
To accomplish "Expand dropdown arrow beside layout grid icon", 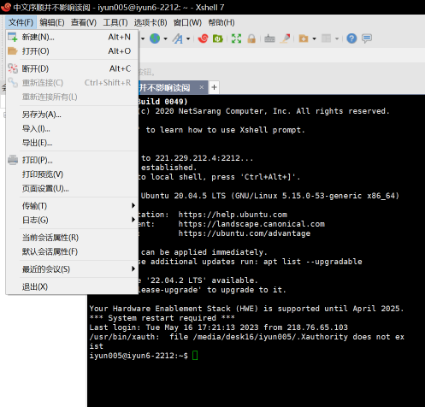I will click(x=337, y=39).
